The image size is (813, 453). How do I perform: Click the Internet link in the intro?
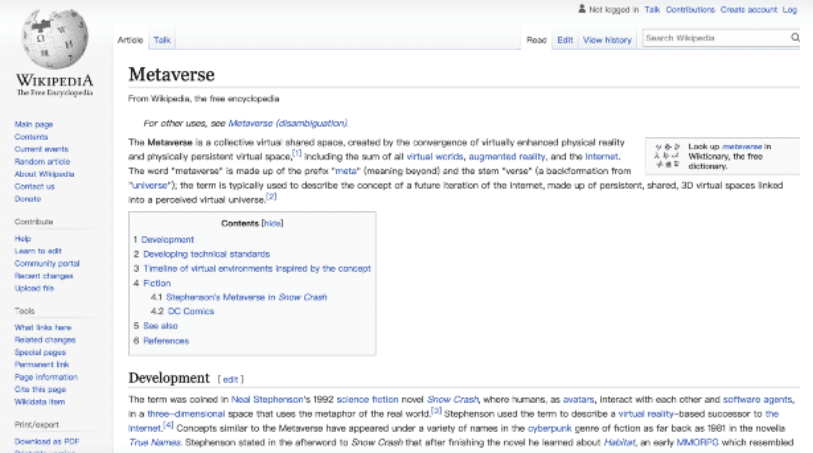601,157
